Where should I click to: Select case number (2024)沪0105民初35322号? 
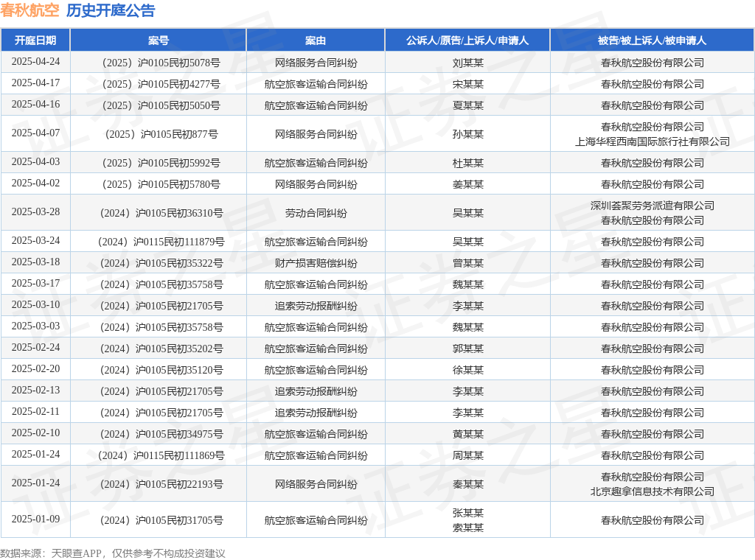pos(159,263)
